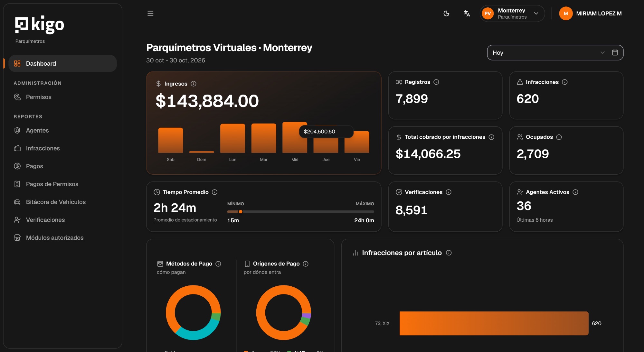Viewport: 644px width, 352px height.
Task: Click the Sáb income bar
Action: [x=171, y=140]
